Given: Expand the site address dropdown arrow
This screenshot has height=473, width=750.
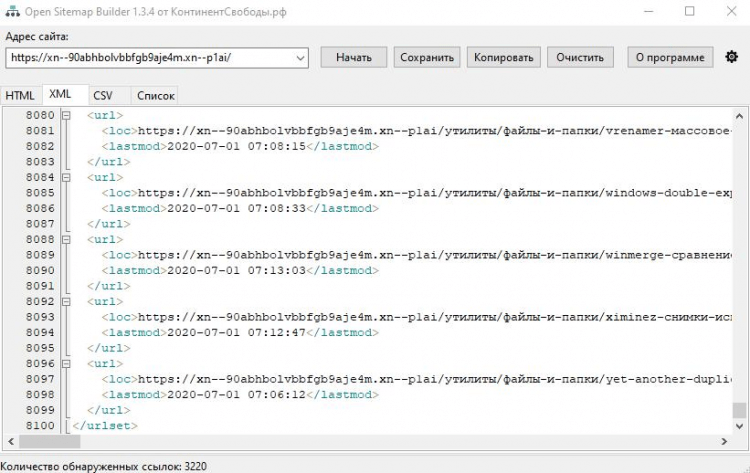Looking at the screenshot, I should 300,58.
